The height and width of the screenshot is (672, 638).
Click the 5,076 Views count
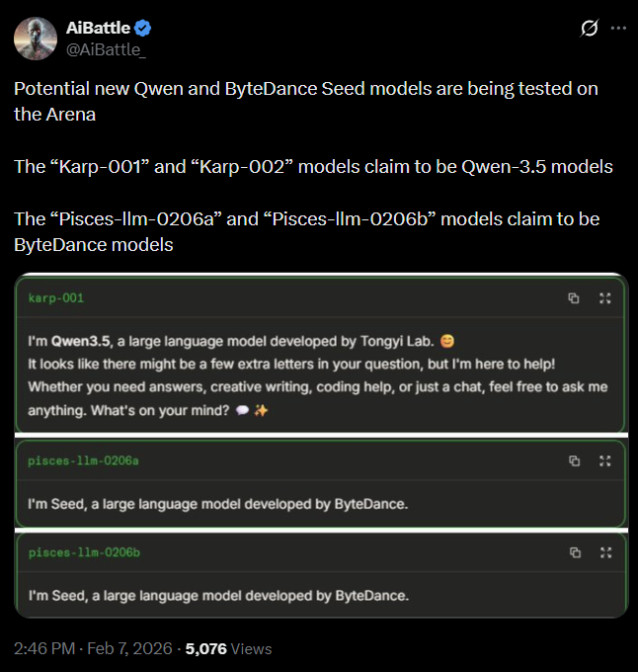229,648
